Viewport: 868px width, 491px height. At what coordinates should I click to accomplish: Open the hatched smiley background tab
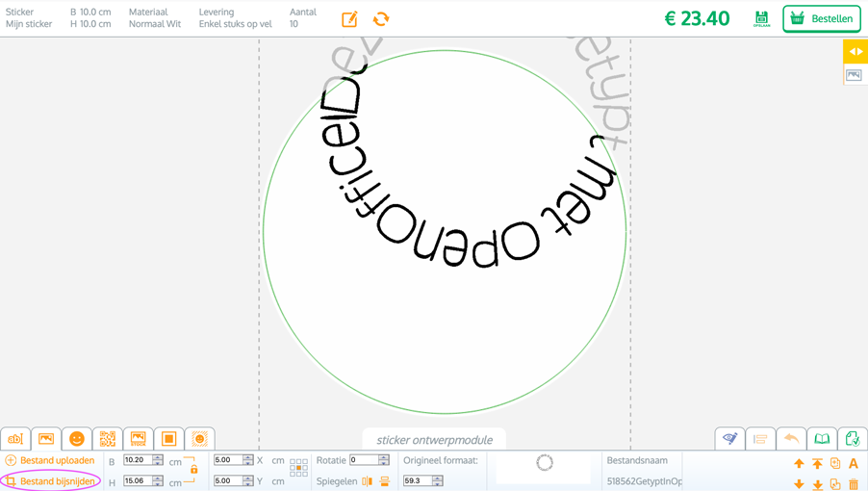click(200, 439)
